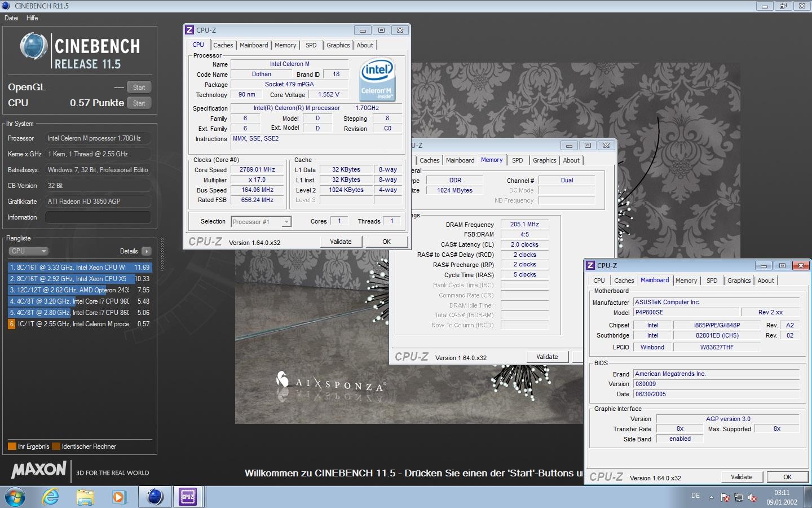Click the Information input field

[x=98, y=217]
